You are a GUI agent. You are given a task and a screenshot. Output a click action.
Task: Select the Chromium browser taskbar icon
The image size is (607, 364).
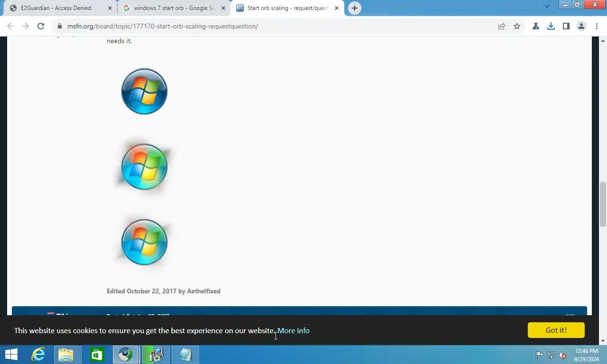click(x=126, y=355)
